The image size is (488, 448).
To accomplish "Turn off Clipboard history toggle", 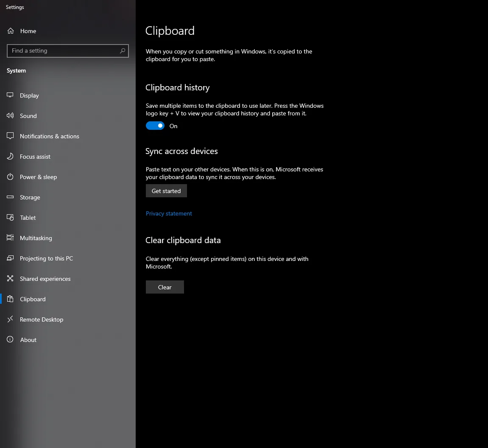I will coord(155,126).
